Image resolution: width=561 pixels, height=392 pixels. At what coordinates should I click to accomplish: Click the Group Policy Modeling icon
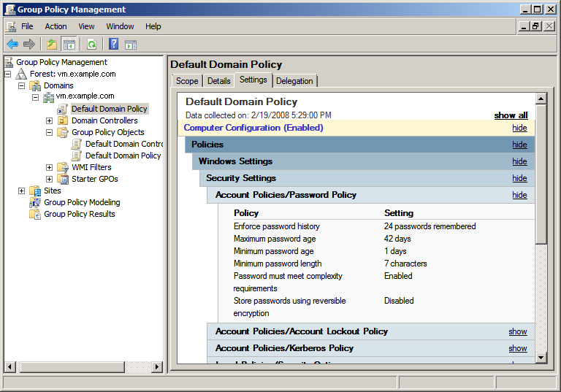(x=35, y=202)
